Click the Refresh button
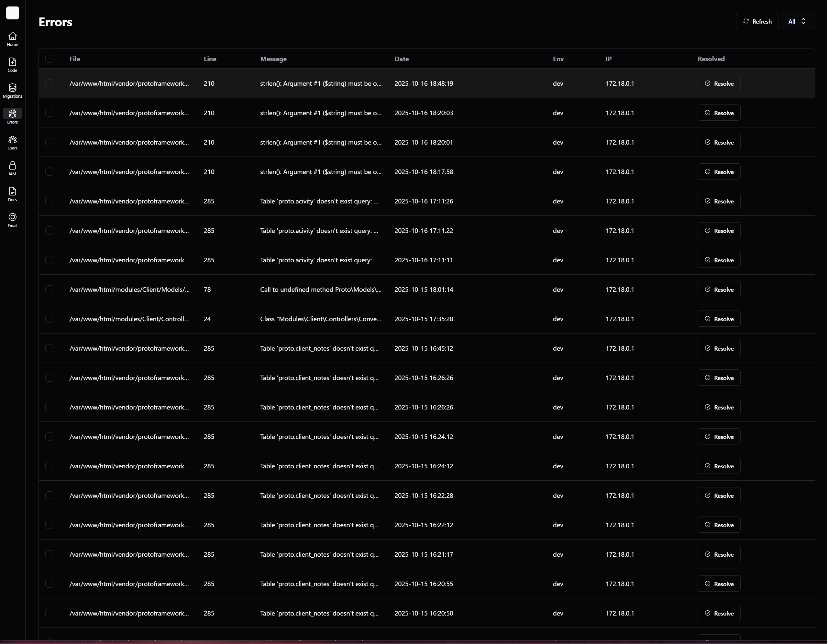This screenshot has height=644, width=827. pos(756,21)
